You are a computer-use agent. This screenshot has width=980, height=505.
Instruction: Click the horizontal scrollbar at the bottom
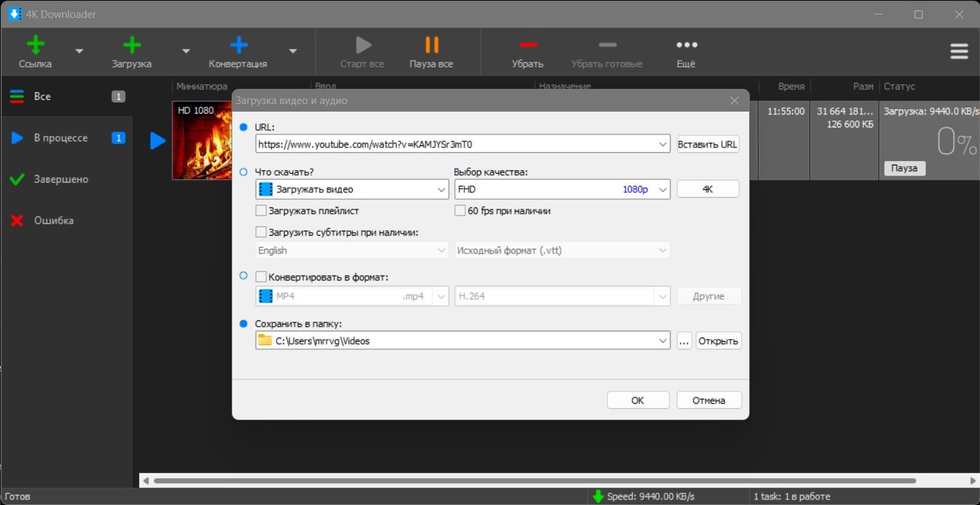click(x=535, y=481)
